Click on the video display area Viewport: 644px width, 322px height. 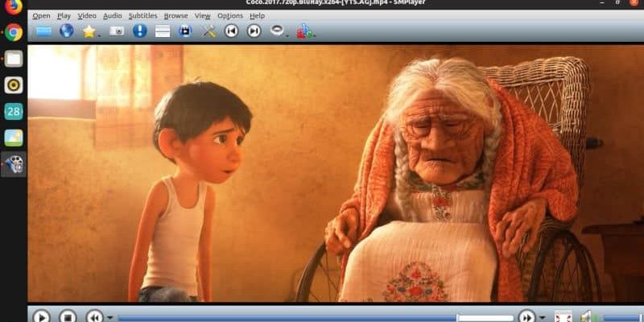tap(336, 174)
